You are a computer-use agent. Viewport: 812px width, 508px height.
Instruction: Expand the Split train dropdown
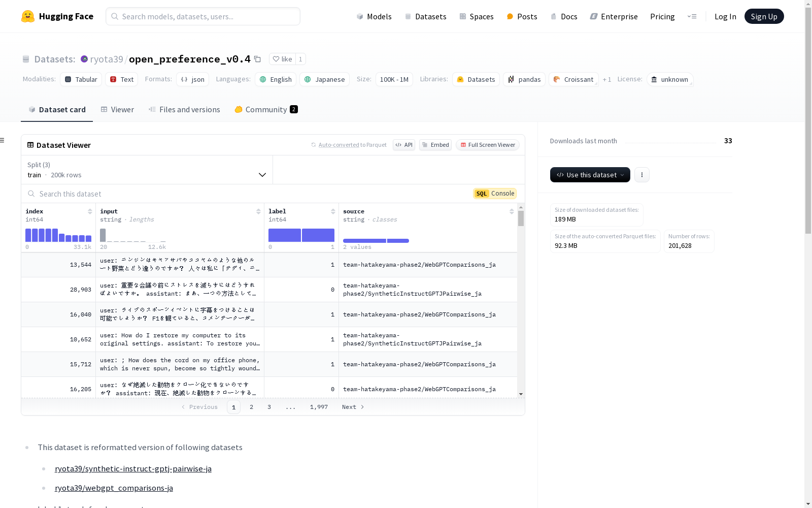point(147,170)
